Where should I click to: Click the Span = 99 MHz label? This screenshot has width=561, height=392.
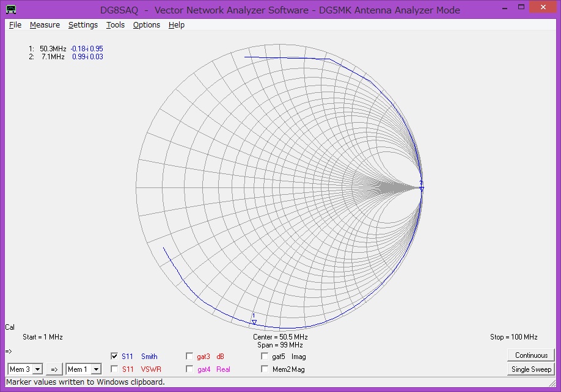(280, 345)
